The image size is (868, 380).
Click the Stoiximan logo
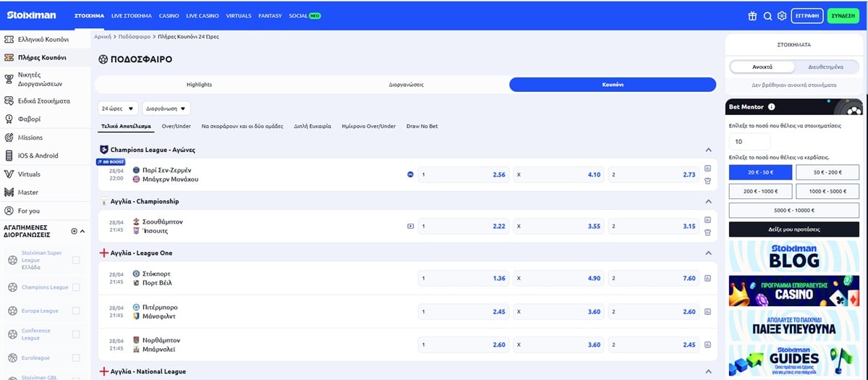[x=31, y=15]
